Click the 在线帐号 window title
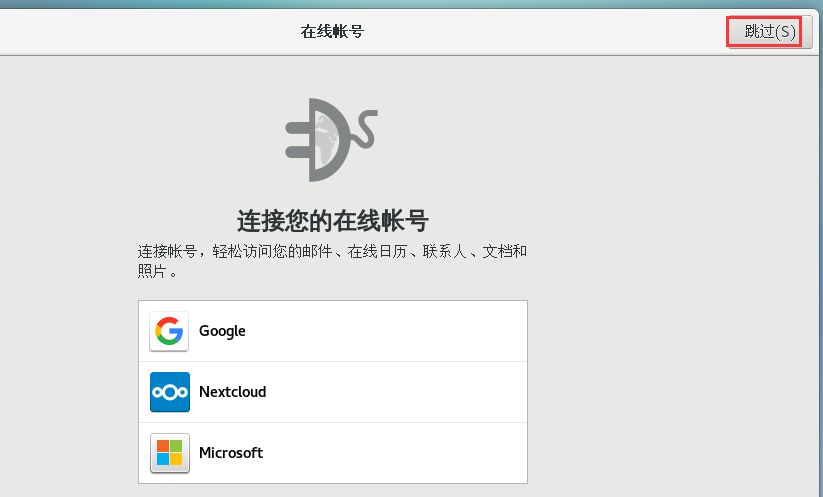823x497 pixels. tap(332, 31)
